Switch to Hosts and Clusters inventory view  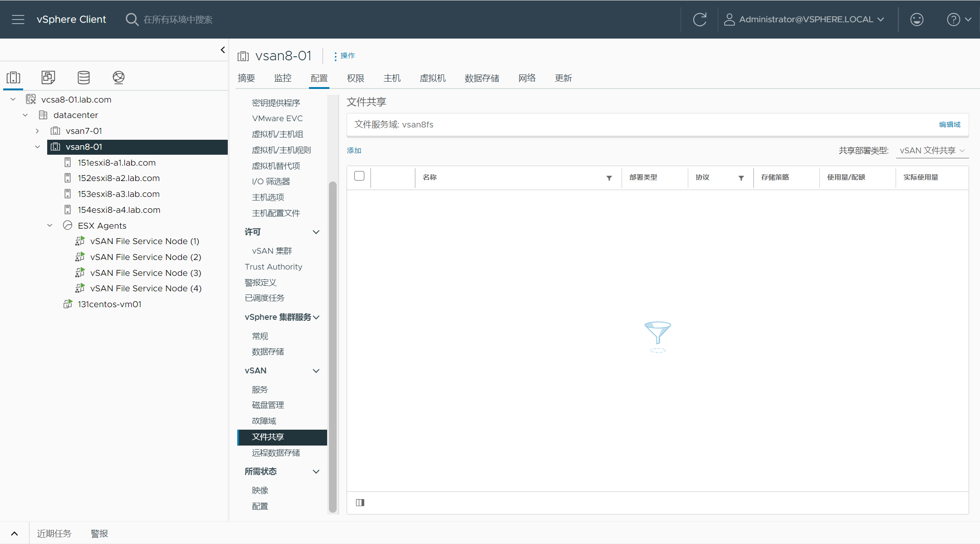13,78
